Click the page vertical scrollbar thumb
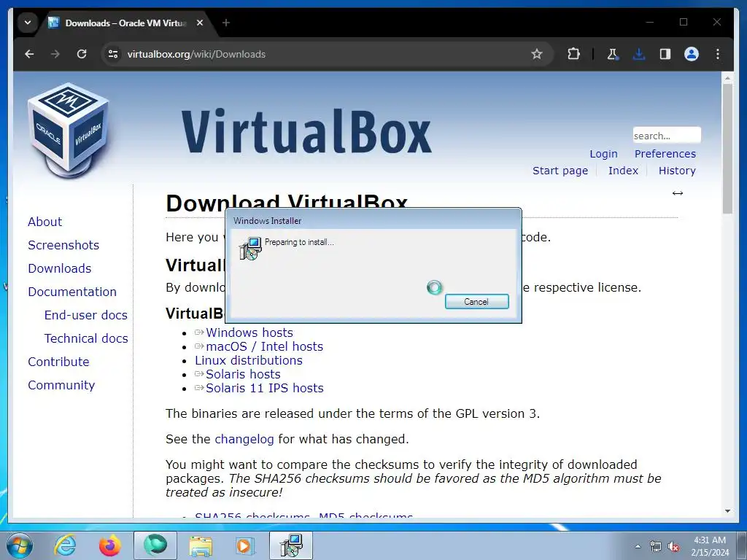This screenshot has height=560, width=747. (727, 149)
